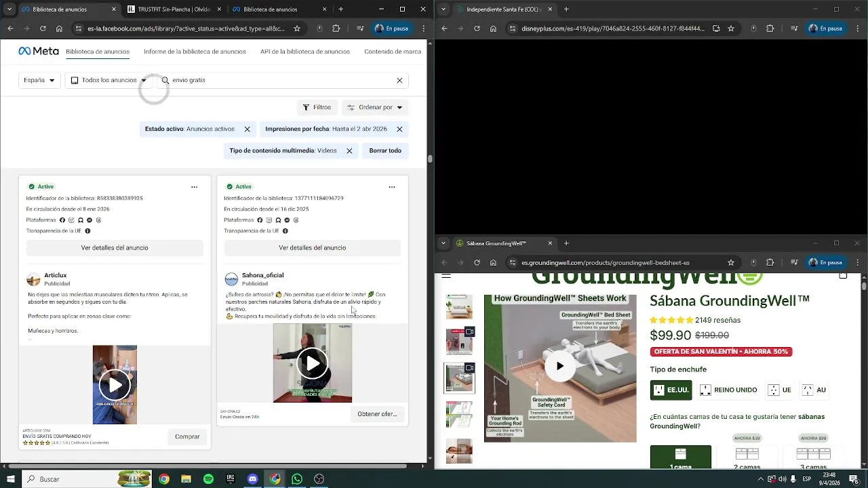
Task: Remove the 'Tipo de contenido multimedia' filter
Action: (x=349, y=150)
